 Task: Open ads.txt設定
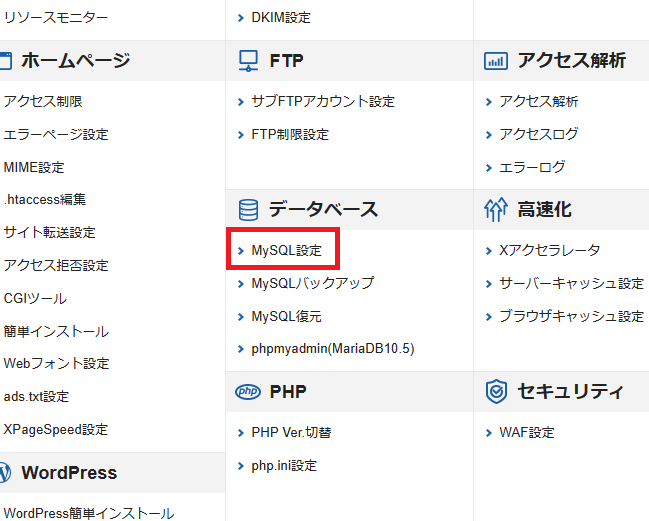click(36, 396)
